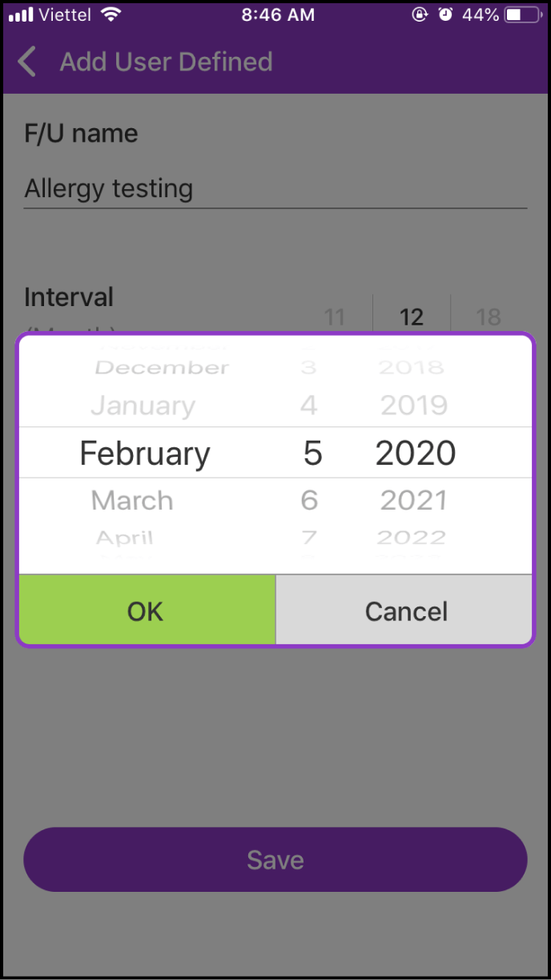Tap the back arrow icon
551x980 pixels.
coord(27,62)
